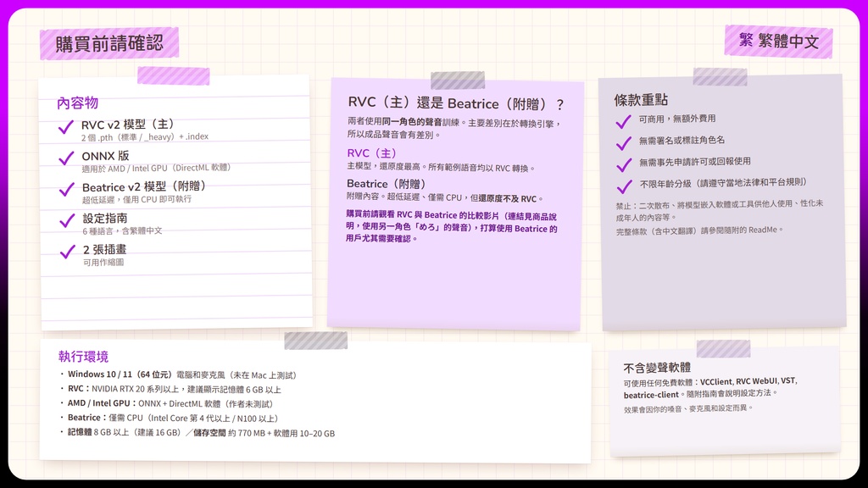Click the caption 可用作縮圖
Viewport: 868px width, 488px height.
pos(103,263)
